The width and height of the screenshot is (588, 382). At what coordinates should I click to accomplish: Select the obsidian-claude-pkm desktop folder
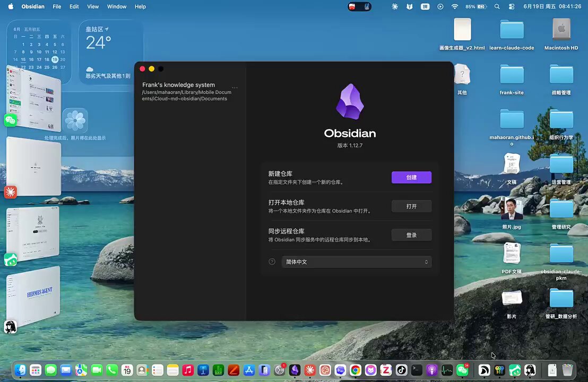[x=561, y=254]
